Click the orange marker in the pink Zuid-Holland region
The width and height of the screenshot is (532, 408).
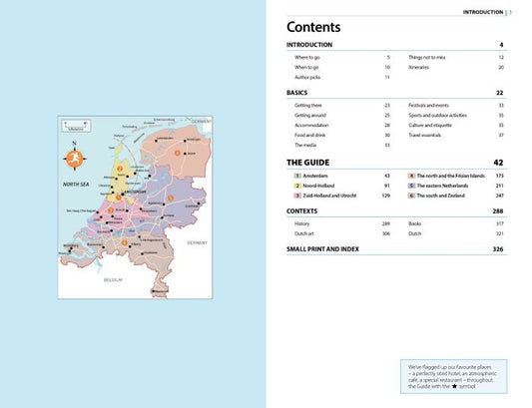point(110,210)
